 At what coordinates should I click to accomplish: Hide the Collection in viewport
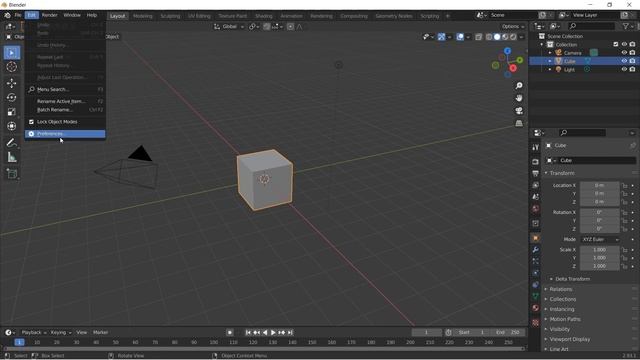[624, 44]
